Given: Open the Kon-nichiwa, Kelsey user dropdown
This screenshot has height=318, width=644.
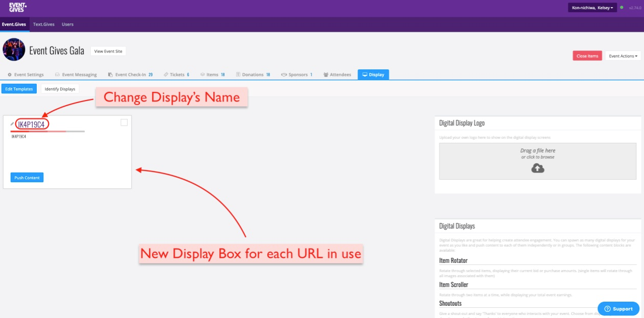Looking at the screenshot, I should tap(592, 8).
